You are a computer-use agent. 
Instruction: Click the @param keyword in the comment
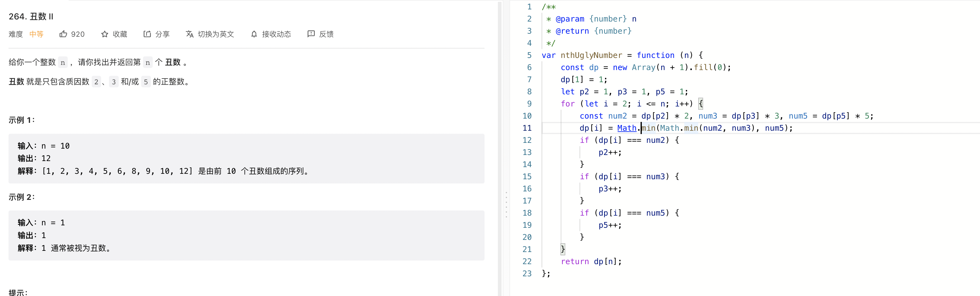570,19
